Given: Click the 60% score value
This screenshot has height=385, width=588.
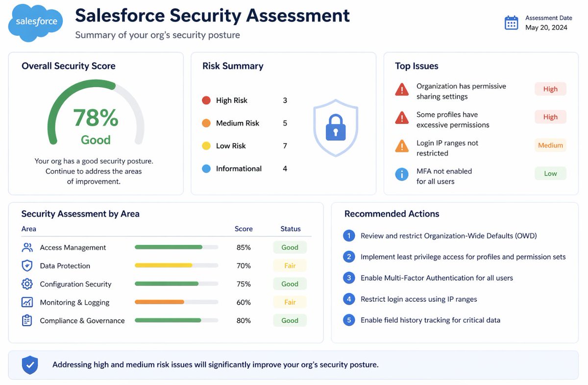Looking at the screenshot, I should [x=244, y=302].
